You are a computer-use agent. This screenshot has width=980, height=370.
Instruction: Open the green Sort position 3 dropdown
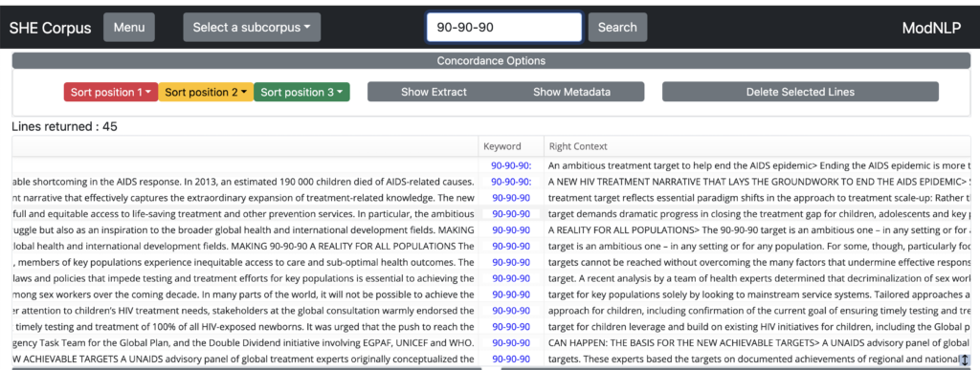[301, 92]
